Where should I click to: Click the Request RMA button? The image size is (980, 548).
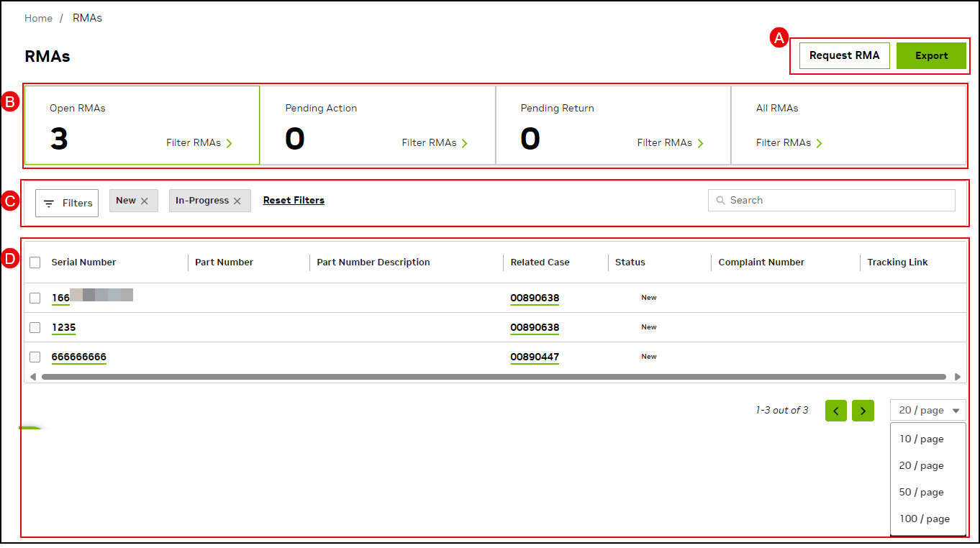844,55
